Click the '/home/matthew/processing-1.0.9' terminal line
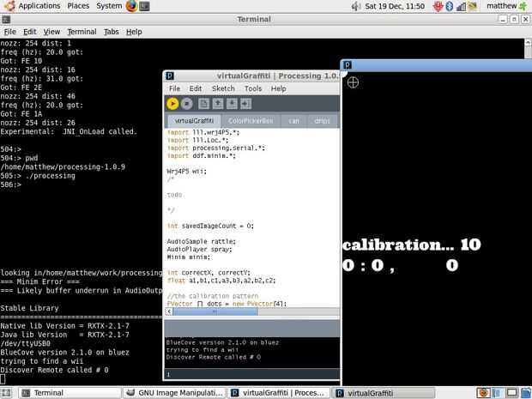This screenshot has height=399, width=532. (x=63, y=167)
